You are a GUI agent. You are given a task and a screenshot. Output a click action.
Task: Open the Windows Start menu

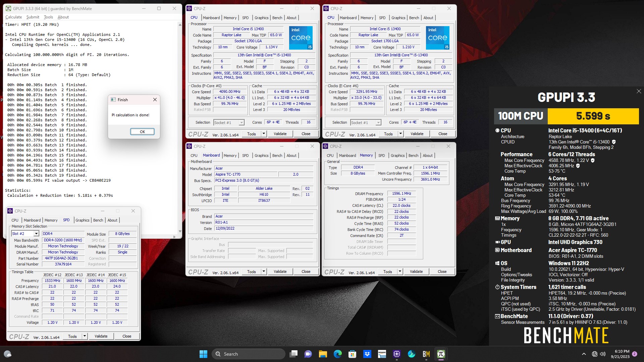[x=203, y=354]
